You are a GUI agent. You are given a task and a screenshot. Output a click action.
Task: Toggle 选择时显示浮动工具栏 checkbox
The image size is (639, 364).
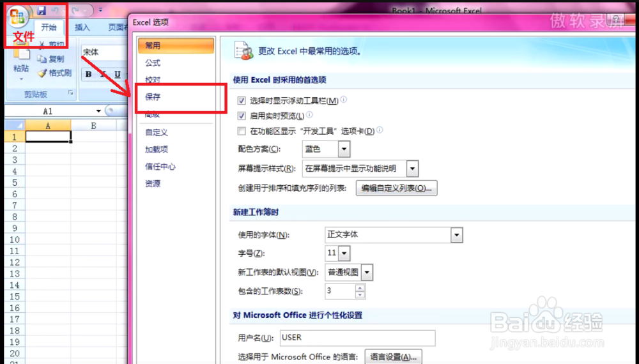point(242,100)
